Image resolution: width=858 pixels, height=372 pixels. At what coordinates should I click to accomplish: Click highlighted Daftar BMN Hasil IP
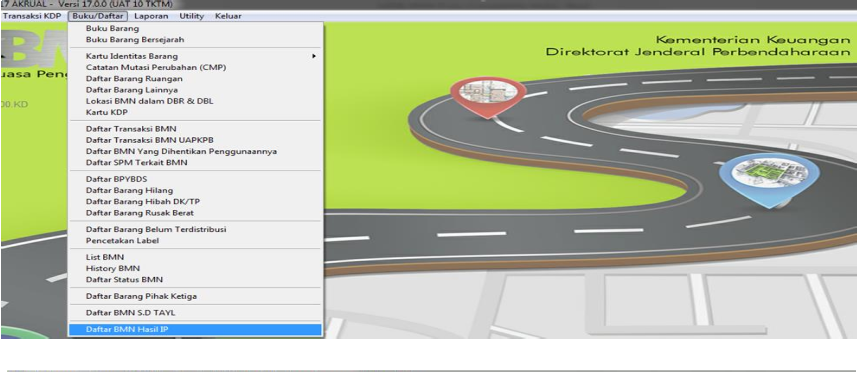[x=195, y=329]
